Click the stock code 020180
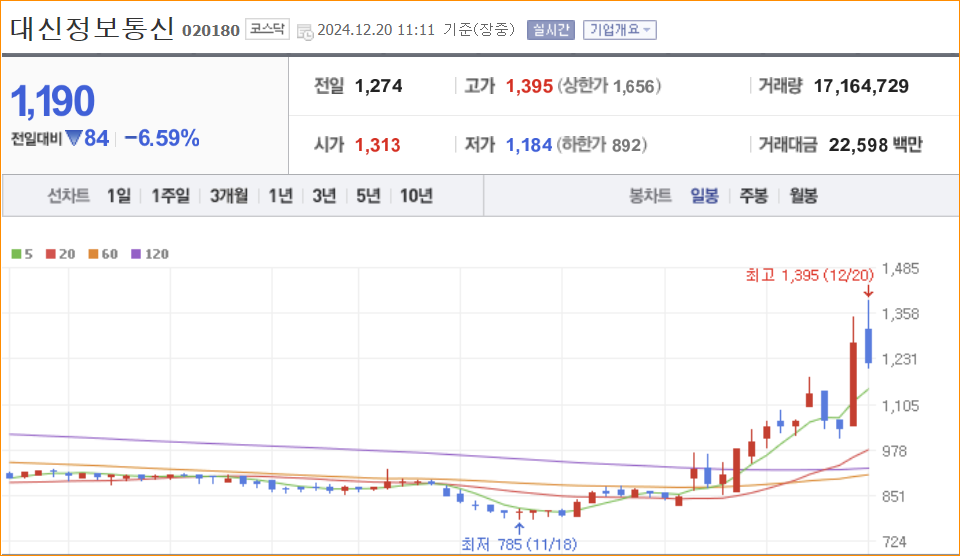Screen dimensions: 960x556 pyautogui.click(x=211, y=31)
